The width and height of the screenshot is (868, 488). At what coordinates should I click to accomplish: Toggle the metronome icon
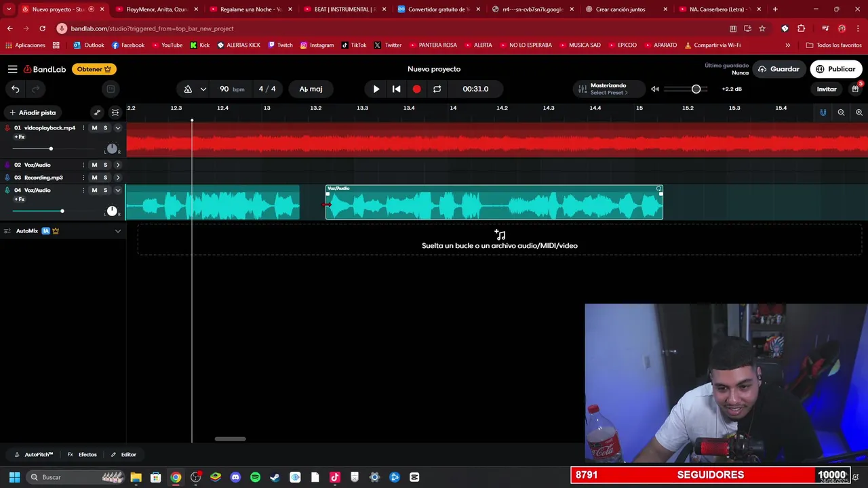click(188, 89)
